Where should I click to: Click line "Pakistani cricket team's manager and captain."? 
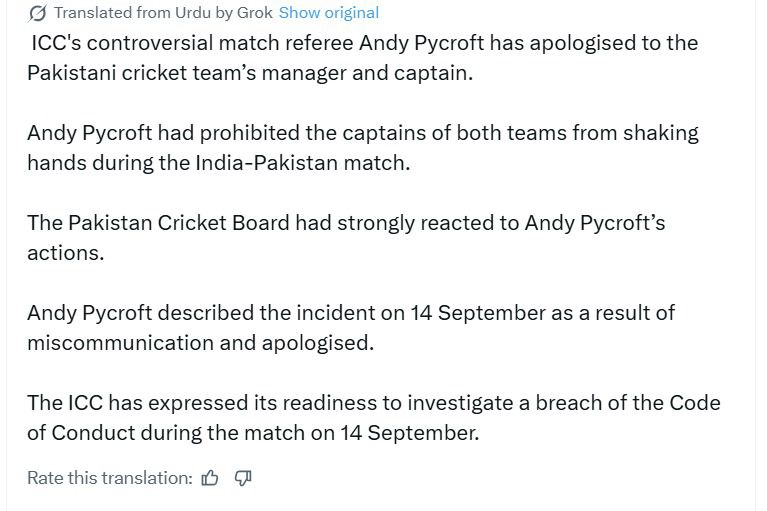tap(250, 73)
